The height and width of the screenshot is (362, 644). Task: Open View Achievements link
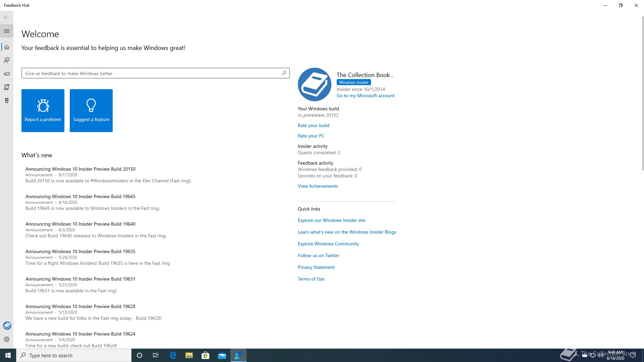coord(318,186)
